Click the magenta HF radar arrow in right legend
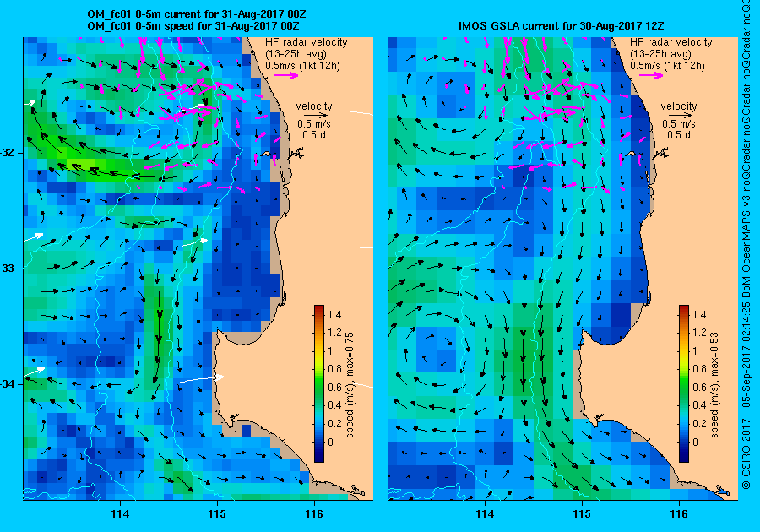This screenshot has height=532, width=760. pos(651,75)
